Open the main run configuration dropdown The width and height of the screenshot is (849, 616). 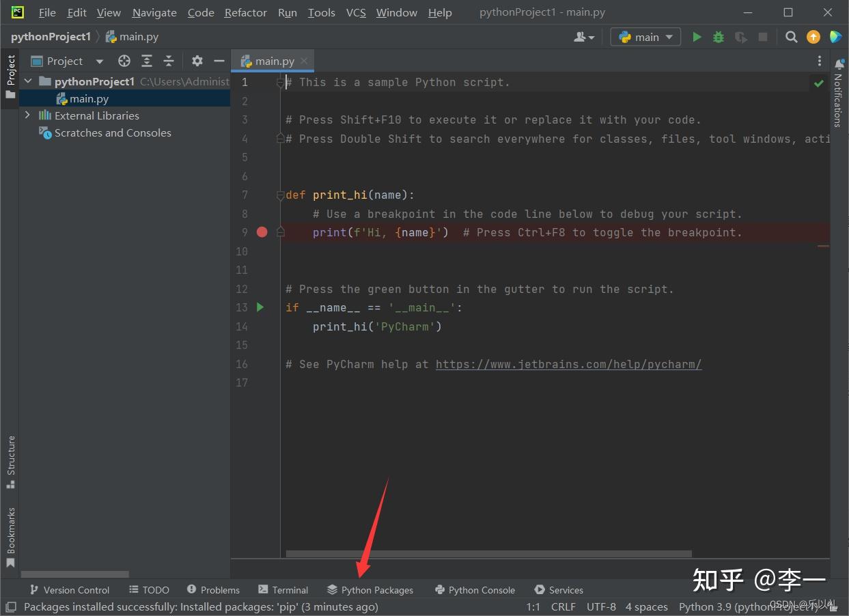coord(645,37)
